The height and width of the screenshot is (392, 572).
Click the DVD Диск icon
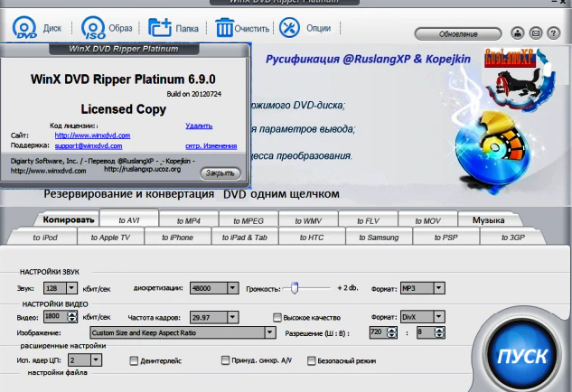point(24,28)
